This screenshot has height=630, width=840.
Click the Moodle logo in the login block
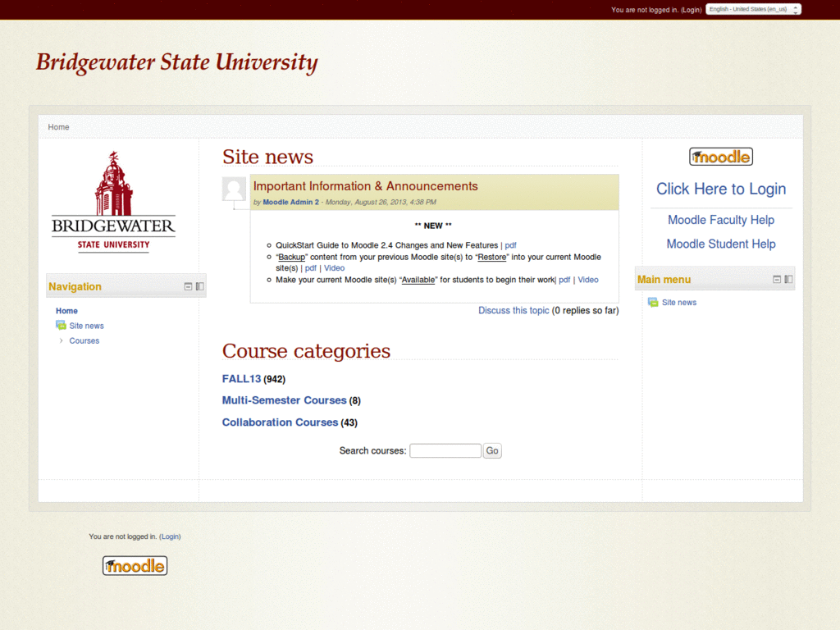[720, 157]
